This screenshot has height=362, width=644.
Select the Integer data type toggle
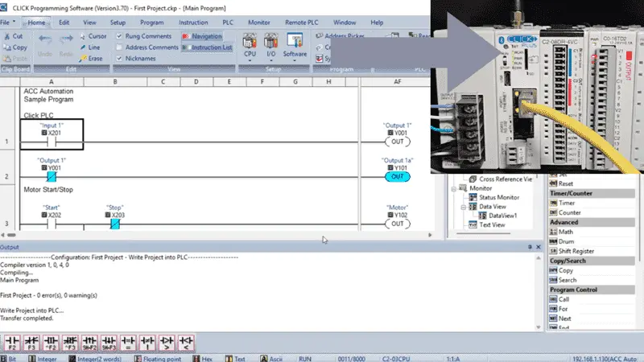point(43,359)
